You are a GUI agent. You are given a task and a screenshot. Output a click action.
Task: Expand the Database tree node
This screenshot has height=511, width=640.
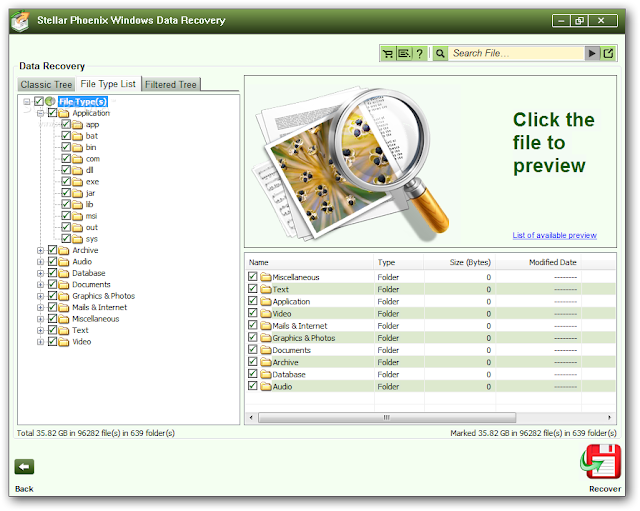[40, 273]
